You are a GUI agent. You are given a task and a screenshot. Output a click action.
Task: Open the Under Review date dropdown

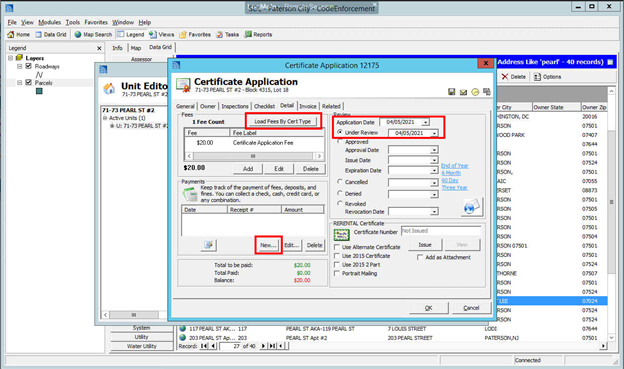[x=434, y=133]
